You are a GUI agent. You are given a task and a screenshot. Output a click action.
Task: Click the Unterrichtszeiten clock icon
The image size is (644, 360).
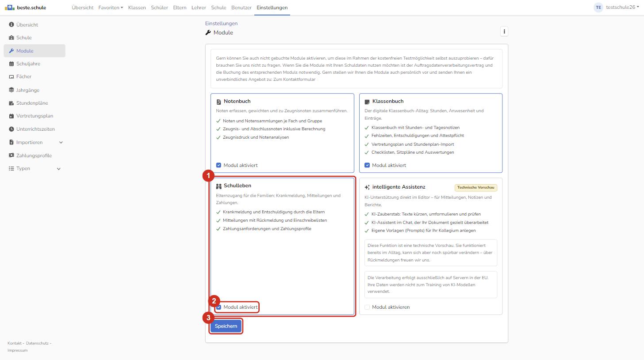11,129
